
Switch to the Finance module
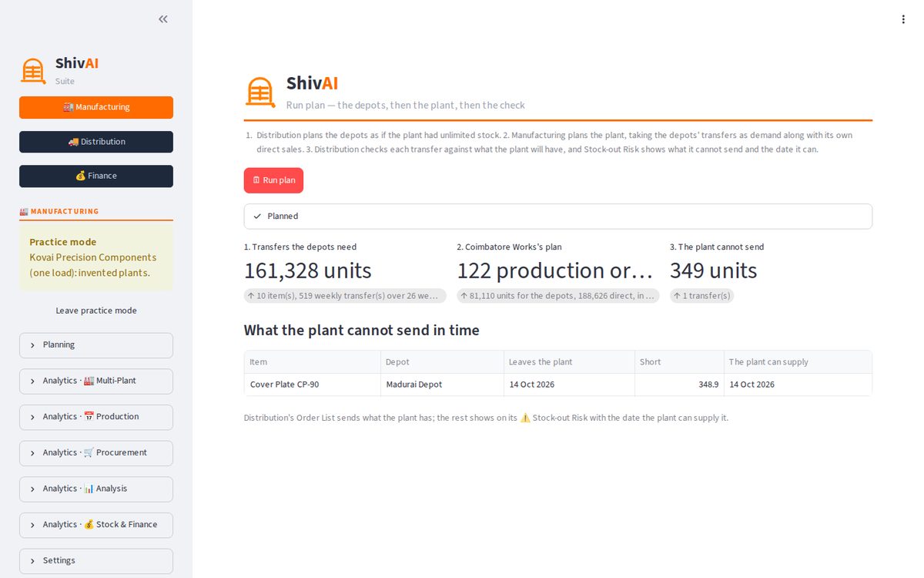pos(96,176)
